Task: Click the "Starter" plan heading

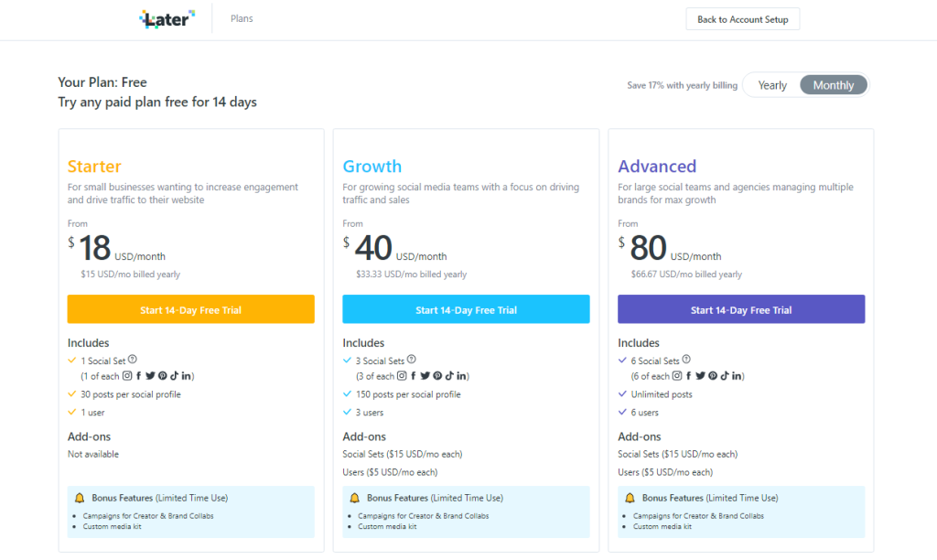Action: point(94,167)
